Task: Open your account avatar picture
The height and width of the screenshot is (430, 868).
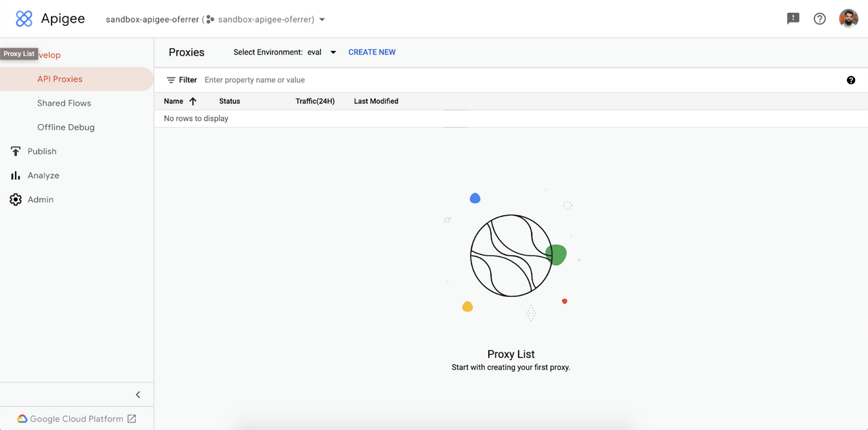Action: [x=848, y=18]
